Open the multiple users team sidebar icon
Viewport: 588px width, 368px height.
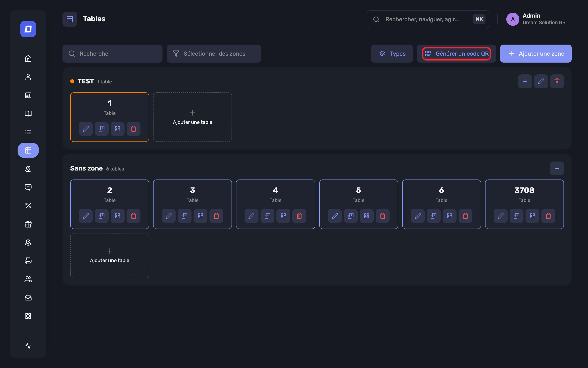point(28,279)
